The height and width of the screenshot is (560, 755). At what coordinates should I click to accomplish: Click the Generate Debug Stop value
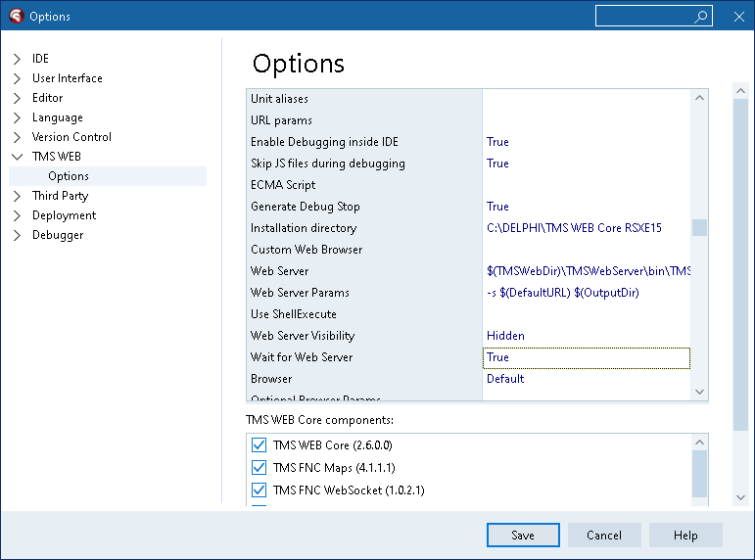pos(497,207)
